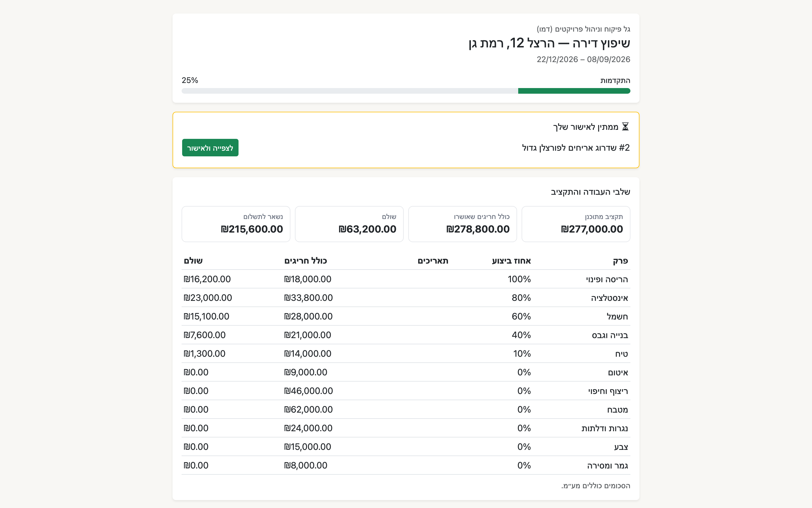Click the ₪1,300.00 paid amount for טיח
This screenshot has width=812, height=508.
[204, 354]
